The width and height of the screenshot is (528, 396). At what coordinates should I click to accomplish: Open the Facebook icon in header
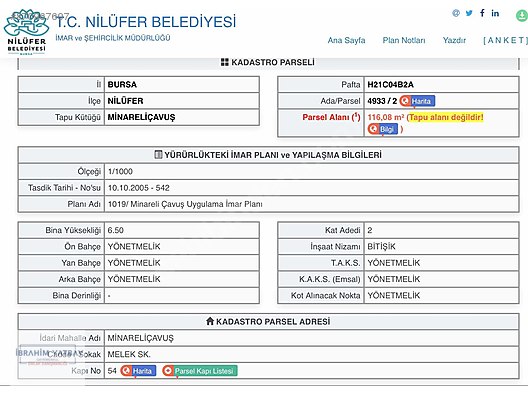pyautogui.click(x=482, y=13)
